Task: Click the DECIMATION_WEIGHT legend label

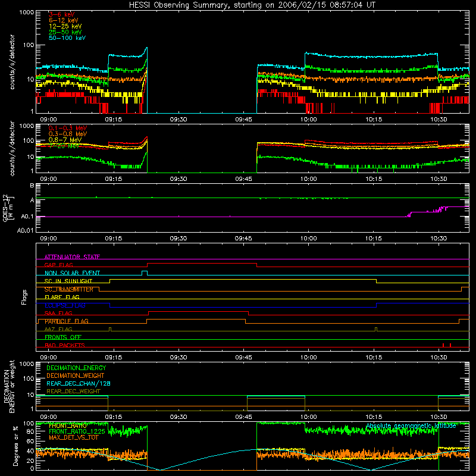Action: pos(76,375)
